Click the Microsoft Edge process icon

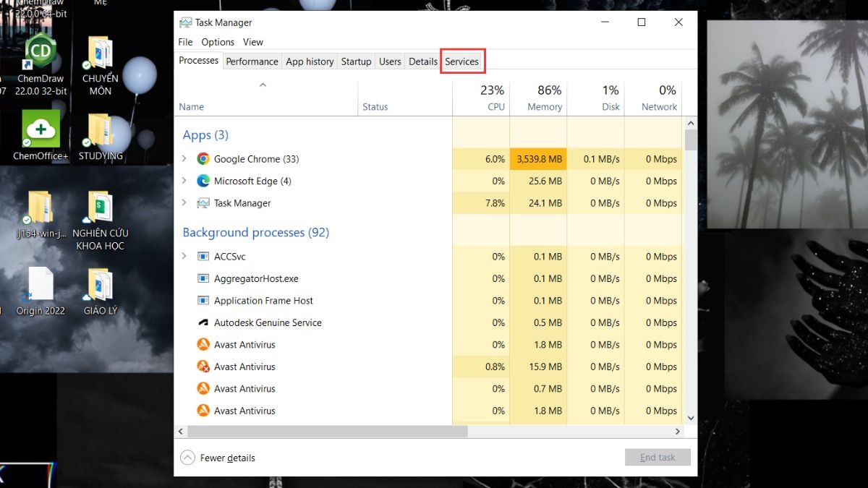click(x=203, y=181)
